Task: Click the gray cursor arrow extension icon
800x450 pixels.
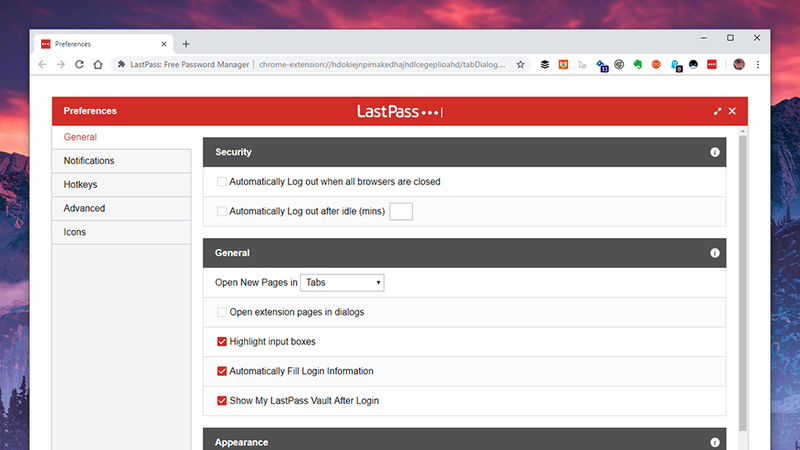Action: tap(582, 65)
